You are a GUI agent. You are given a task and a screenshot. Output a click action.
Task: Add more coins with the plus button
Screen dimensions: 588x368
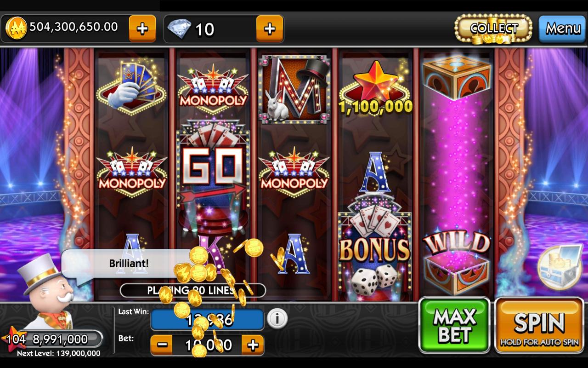142,29
